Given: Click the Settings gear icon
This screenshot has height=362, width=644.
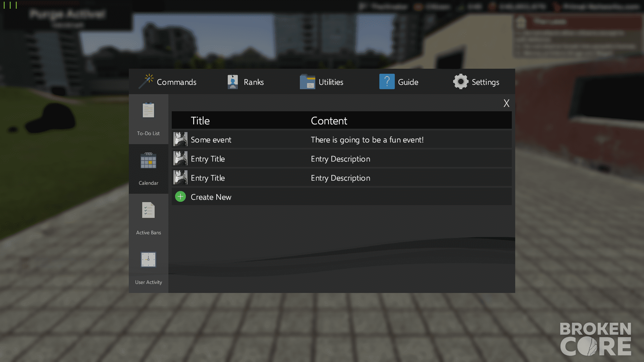Looking at the screenshot, I should click(x=461, y=81).
